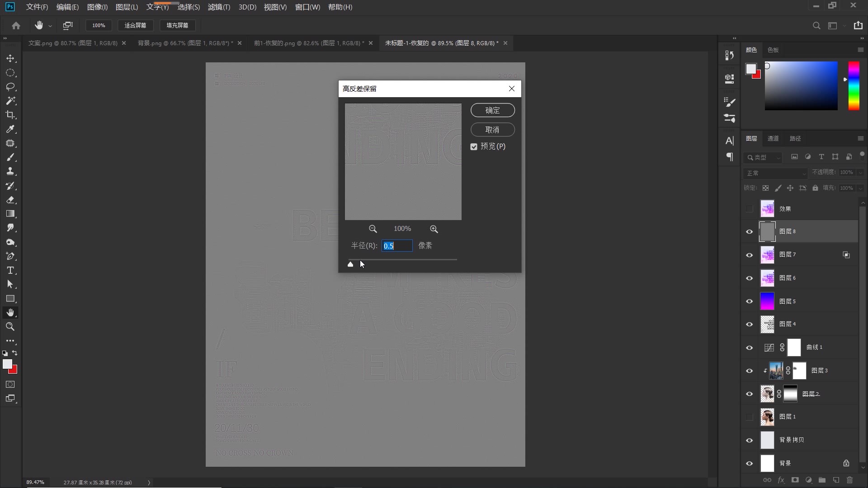
Task: Switch to the 通道 tab
Action: [773, 139]
